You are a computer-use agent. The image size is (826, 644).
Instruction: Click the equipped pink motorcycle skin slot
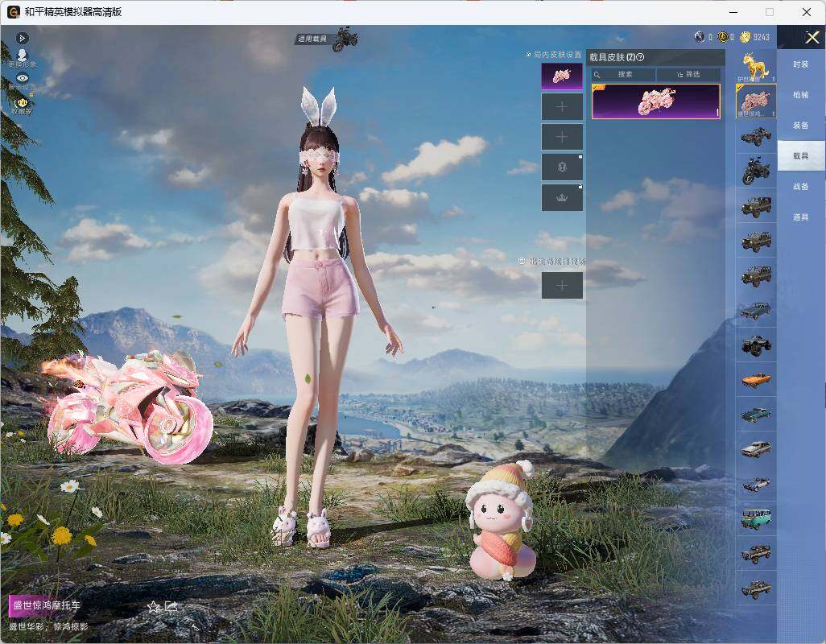tap(562, 76)
